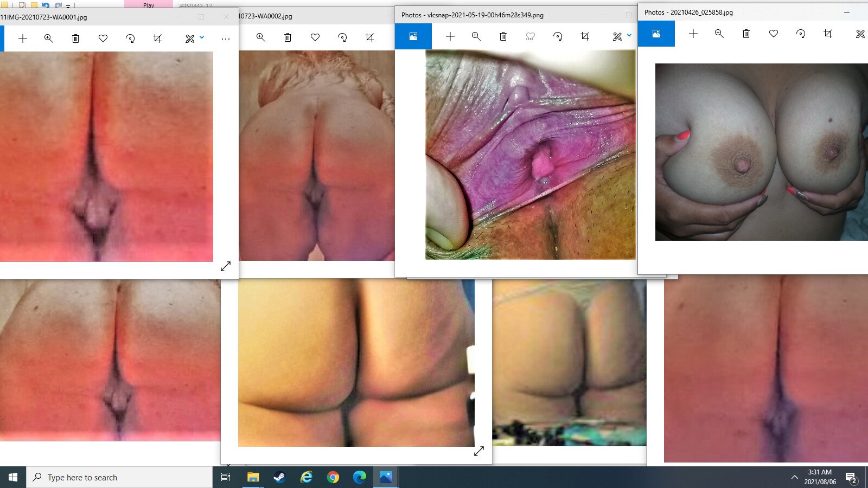Zoom icon in 11IMG-20210723-WA0001.jpg window

point(49,38)
